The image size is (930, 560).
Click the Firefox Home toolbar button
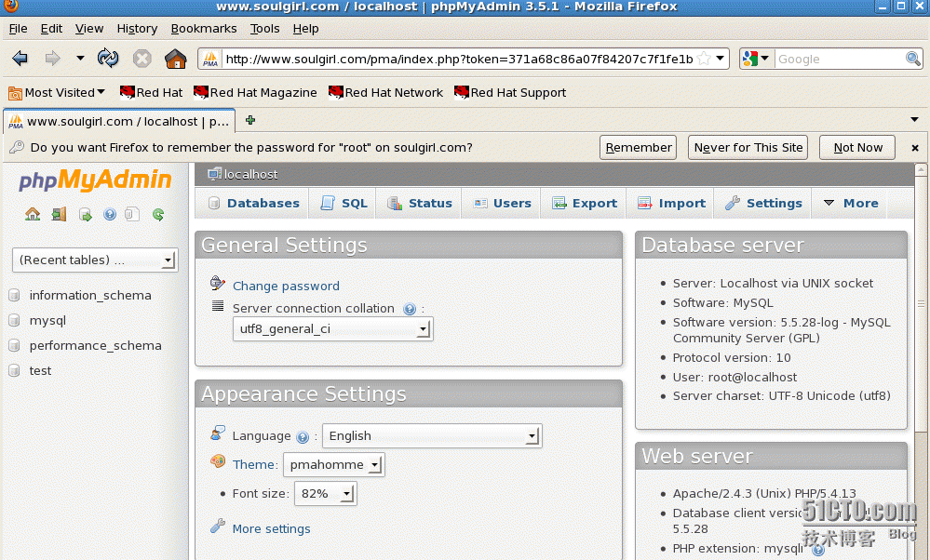(175, 59)
